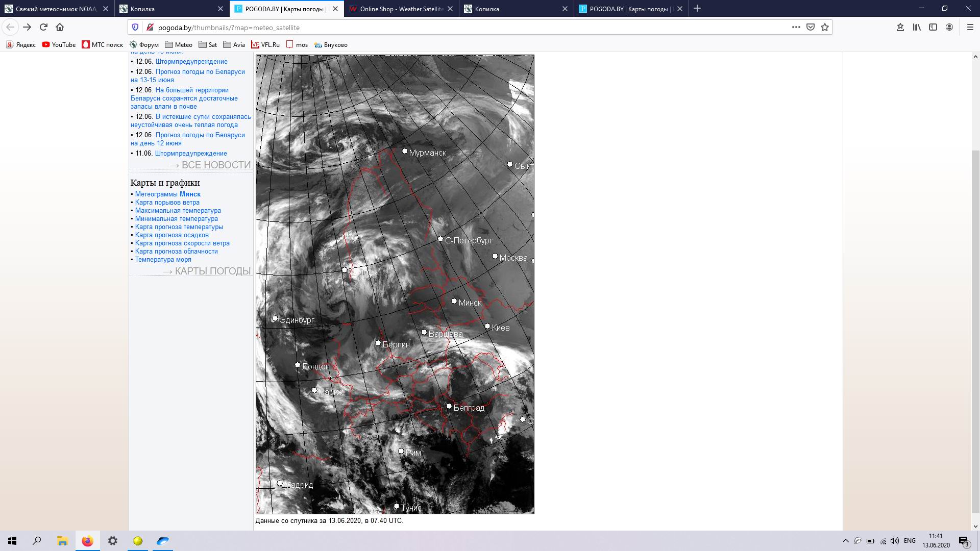The width and height of the screenshot is (980, 551).
Task: Open the 11.06 Штормпредупреждение link
Action: tap(191, 154)
